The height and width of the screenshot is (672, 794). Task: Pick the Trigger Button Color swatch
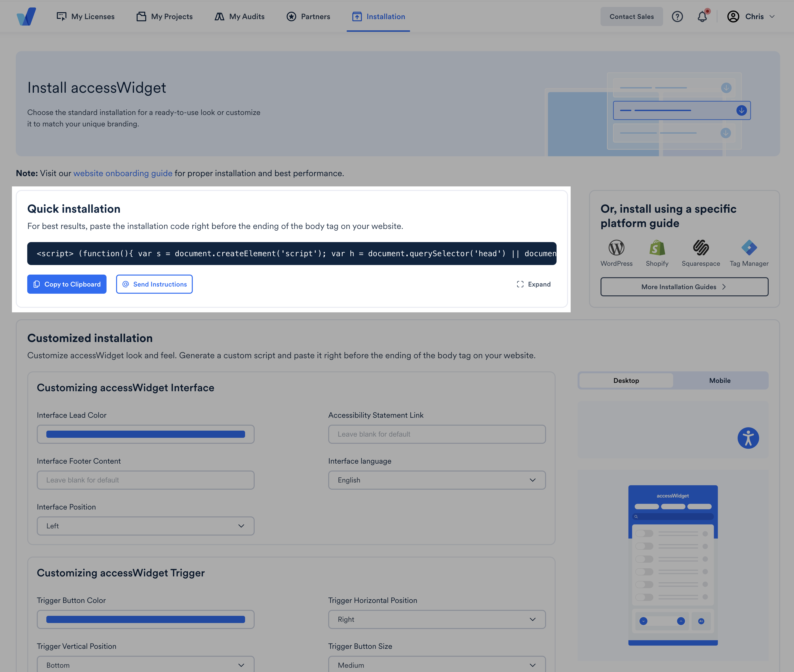tap(145, 619)
